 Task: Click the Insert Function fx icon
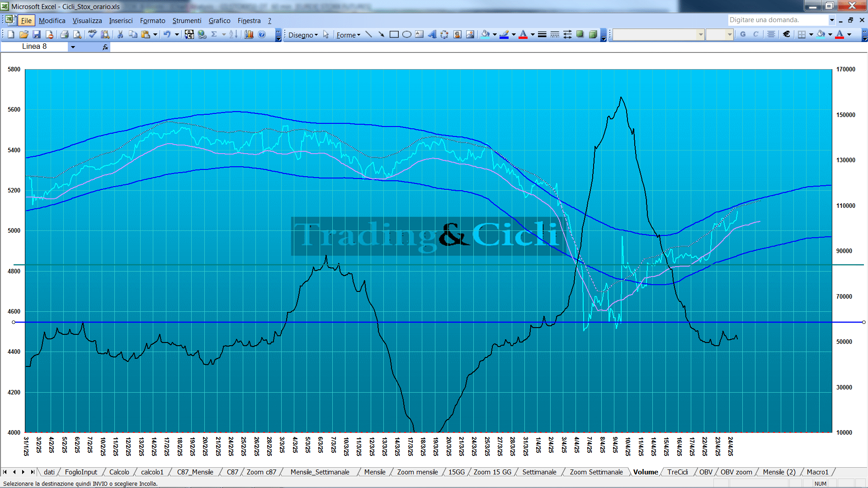point(105,47)
